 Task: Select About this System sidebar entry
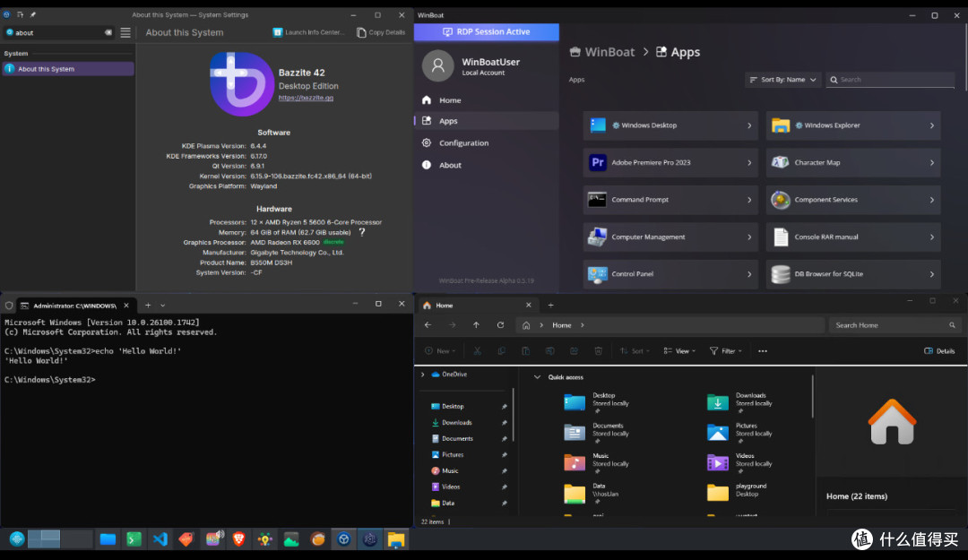point(68,68)
